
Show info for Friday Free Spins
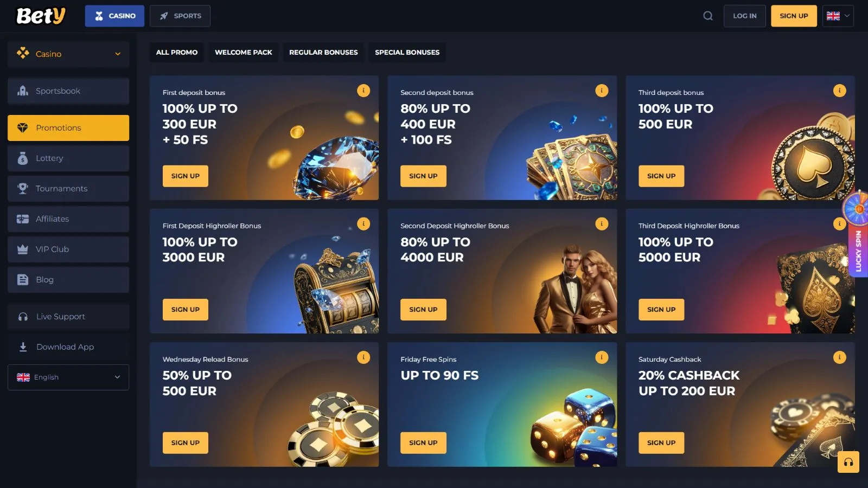602,357
